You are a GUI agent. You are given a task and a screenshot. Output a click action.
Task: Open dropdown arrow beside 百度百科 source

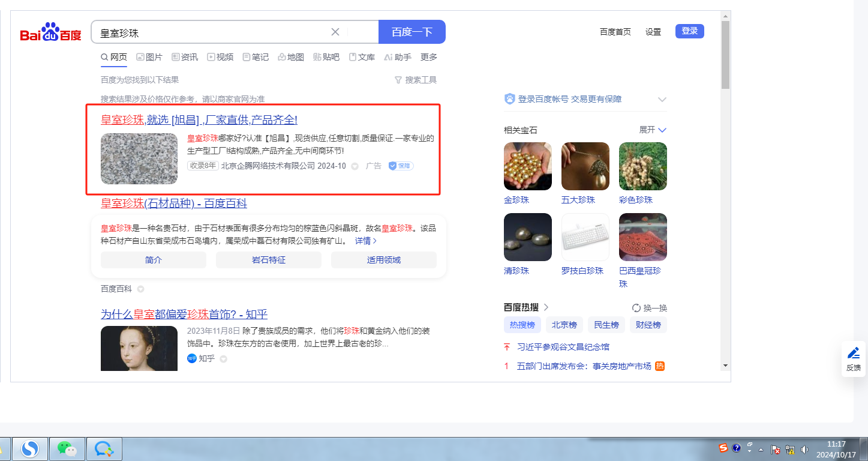(141, 289)
